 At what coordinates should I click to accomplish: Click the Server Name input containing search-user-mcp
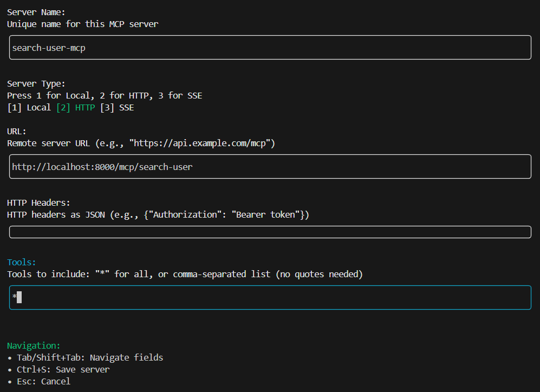click(x=270, y=48)
